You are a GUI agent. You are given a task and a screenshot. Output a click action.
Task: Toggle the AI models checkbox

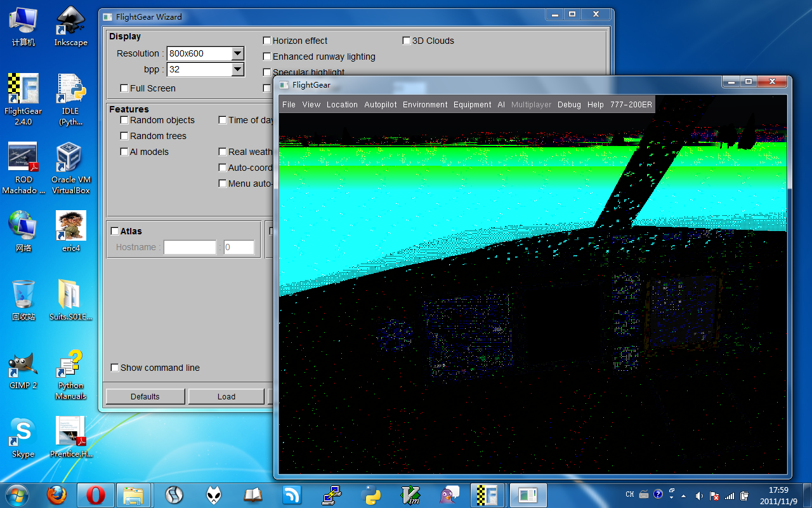point(124,152)
